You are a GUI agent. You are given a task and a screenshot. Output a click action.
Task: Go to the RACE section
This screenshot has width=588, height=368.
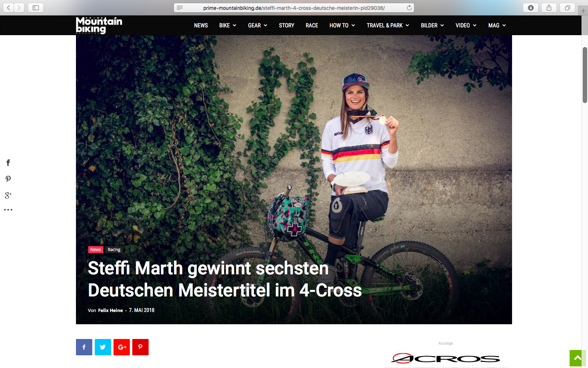[x=312, y=25]
